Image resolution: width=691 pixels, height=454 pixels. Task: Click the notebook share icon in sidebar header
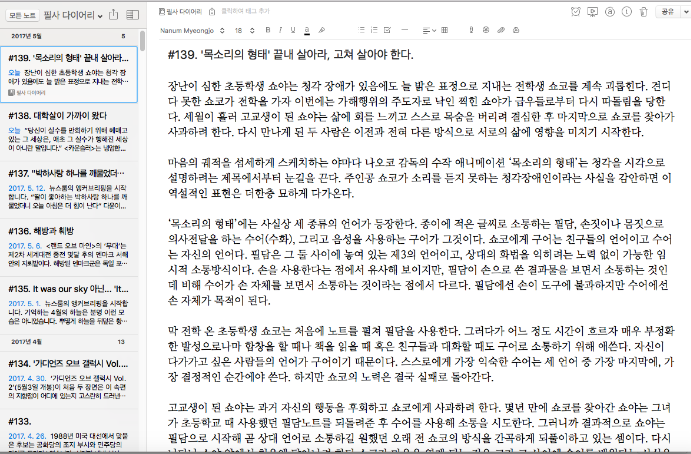114,15
